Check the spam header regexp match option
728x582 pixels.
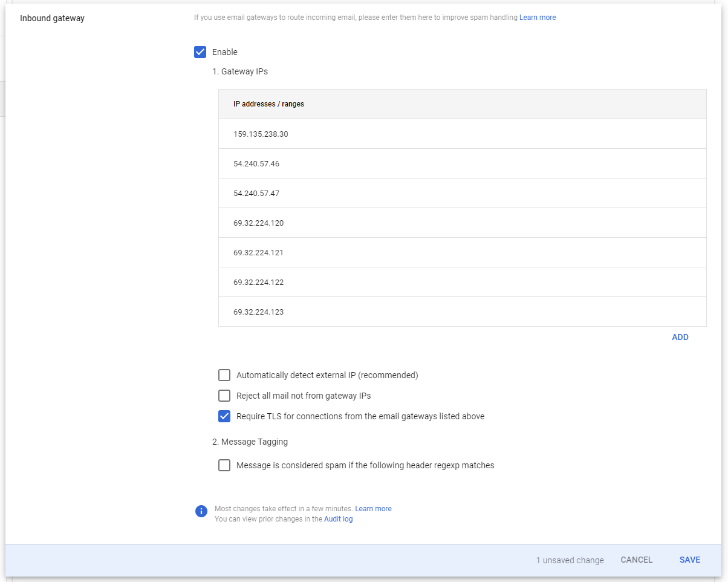click(x=224, y=465)
